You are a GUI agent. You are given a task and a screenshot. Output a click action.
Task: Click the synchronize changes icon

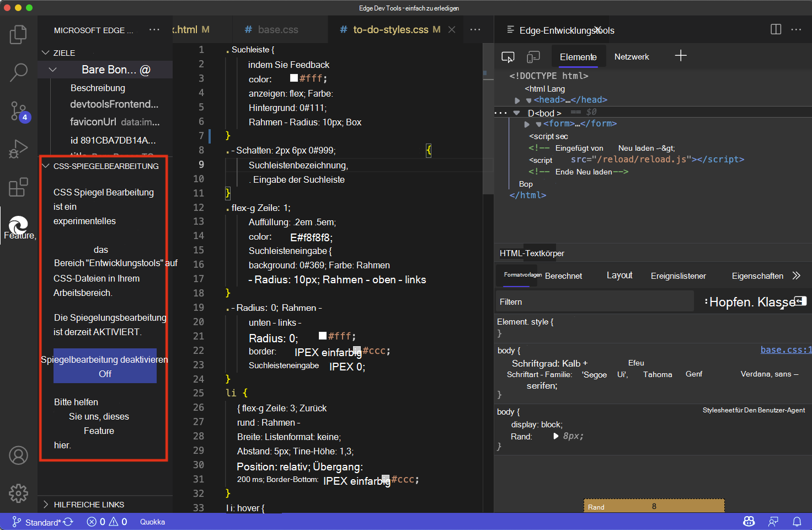(68, 522)
